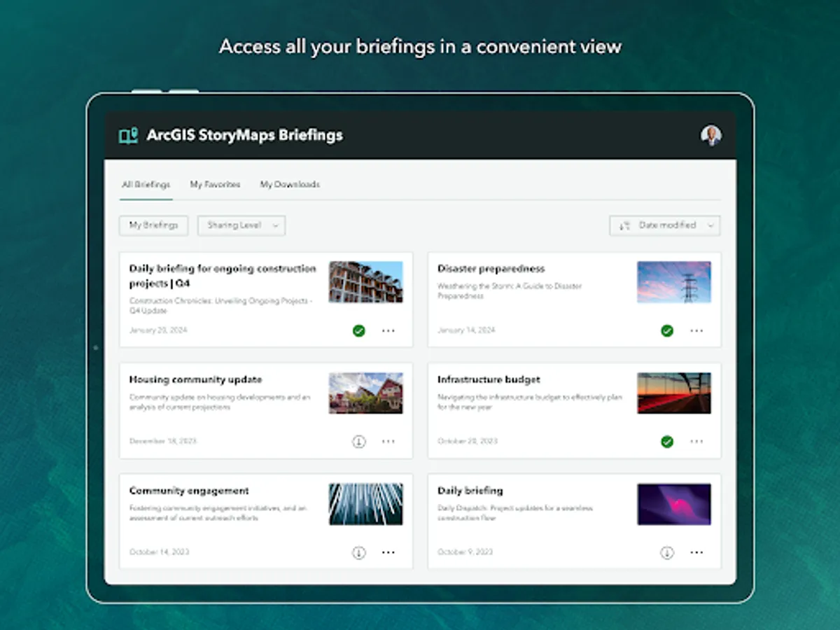Screen dimensions: 840x630
Task: Click the Housing community update thumbnail image
Action: (x=365, y=393)
